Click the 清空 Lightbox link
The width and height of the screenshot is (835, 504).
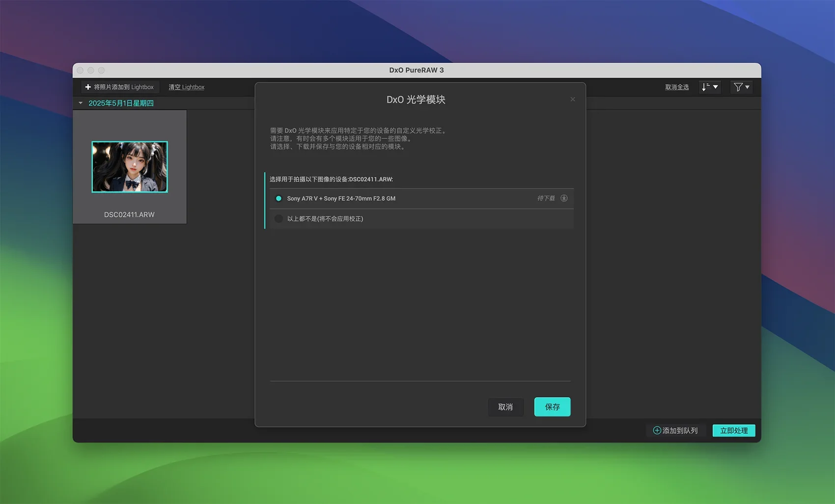coord(187,87)
